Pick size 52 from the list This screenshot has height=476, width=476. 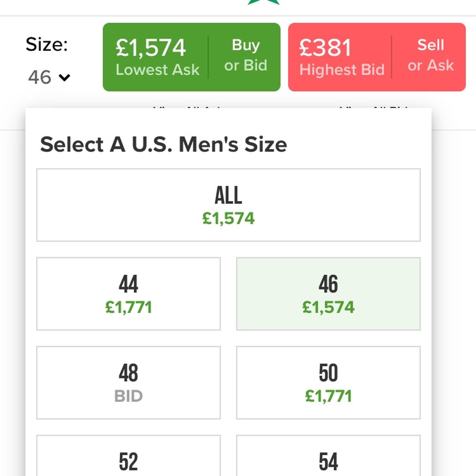click(x=128, y=461)
